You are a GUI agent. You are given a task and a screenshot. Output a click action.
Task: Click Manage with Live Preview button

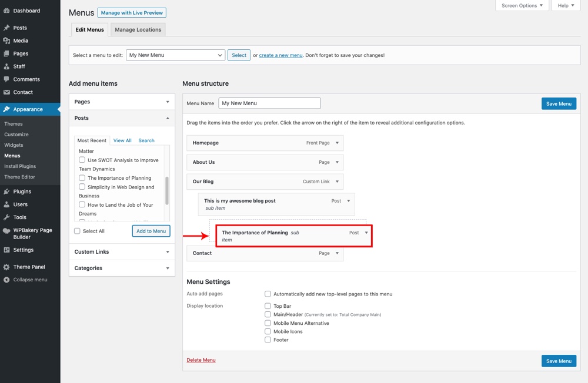point(132,13)
